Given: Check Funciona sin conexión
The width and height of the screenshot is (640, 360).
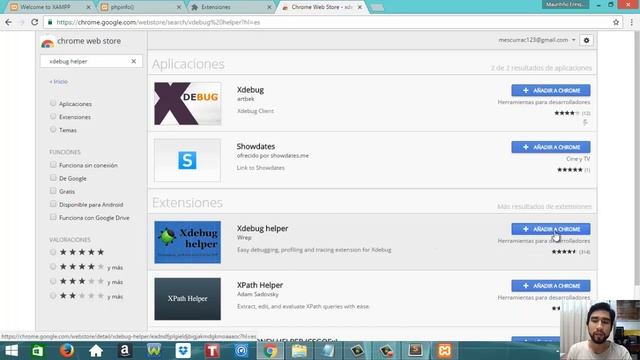Looking at the screenshot, I should [x=53, y=164].
